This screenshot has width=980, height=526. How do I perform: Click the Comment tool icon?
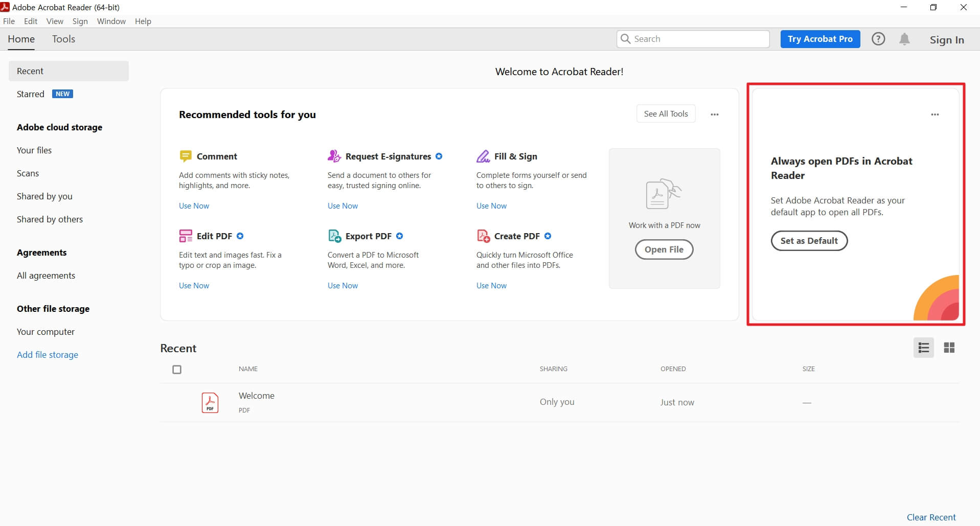click(x=185, y=156)
